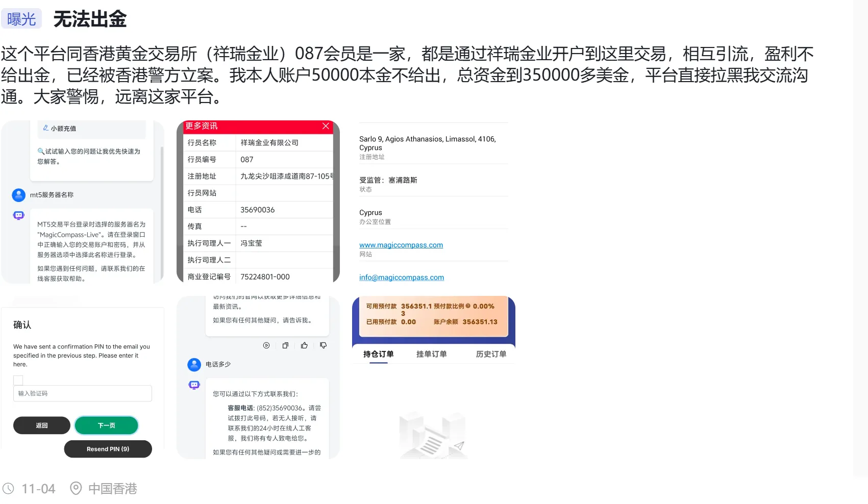Click the 行员编号 value 087
The image size is (868, 504).
[247, 160]
